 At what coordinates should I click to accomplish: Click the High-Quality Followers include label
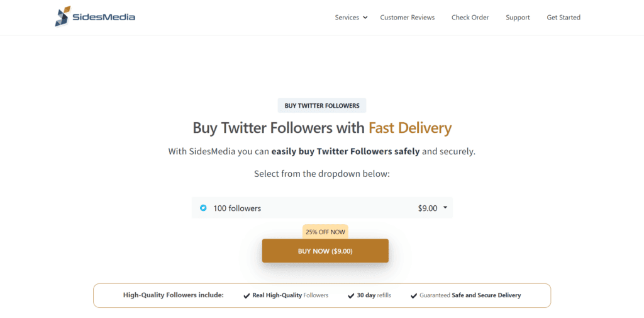(174, 295)
